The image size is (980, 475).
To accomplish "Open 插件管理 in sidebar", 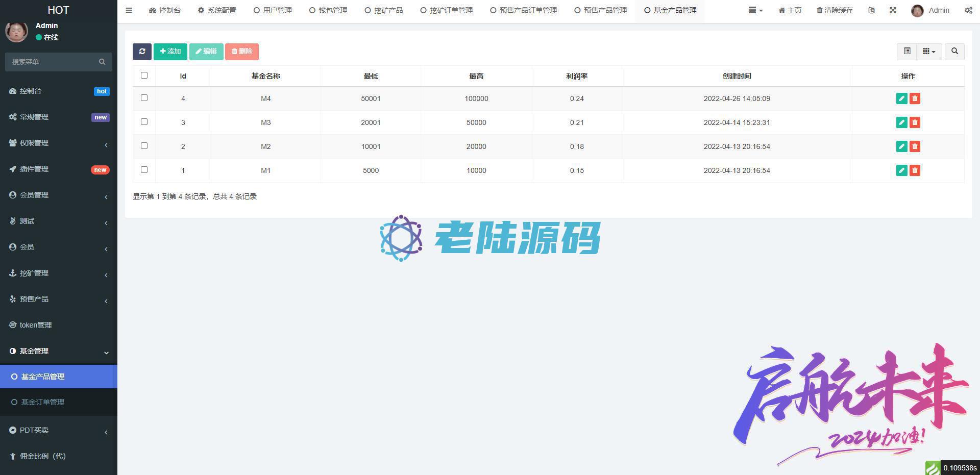I will [59, 169].
